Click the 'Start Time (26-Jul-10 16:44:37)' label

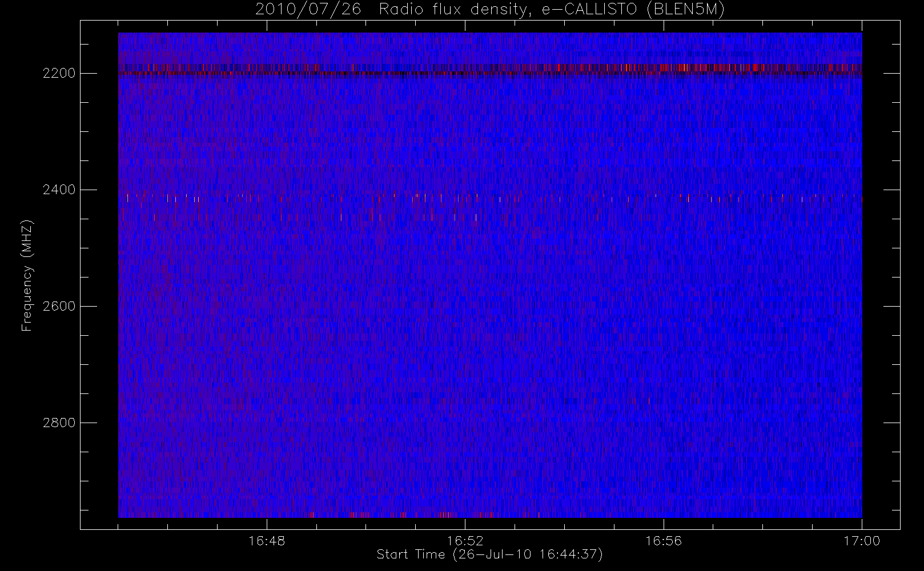(x=490, y=554)
